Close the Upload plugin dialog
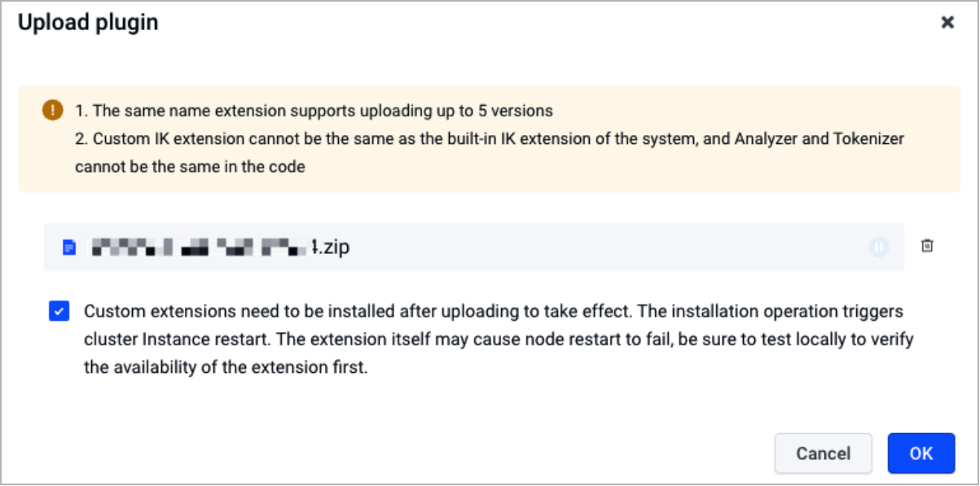Screen dimensions: 980x486 click(947, 23)
